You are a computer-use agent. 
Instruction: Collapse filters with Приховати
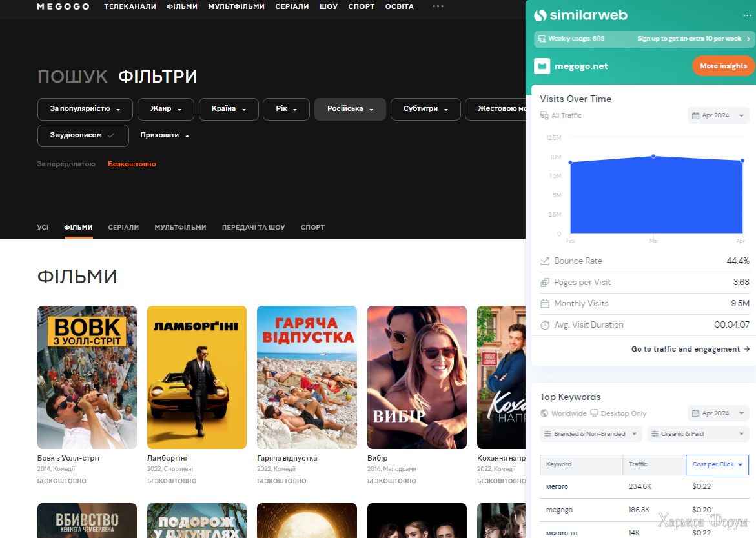(x=165, y=135)
